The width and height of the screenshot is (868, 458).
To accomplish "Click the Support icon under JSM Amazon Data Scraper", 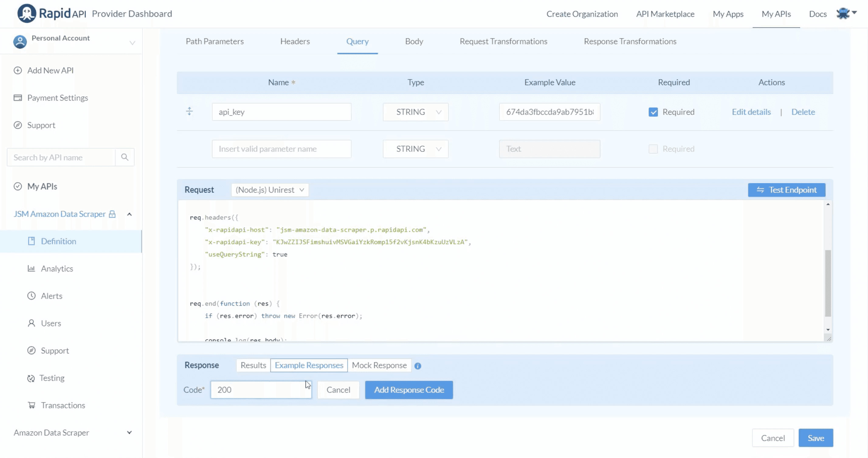I will (x=31, y=350).
